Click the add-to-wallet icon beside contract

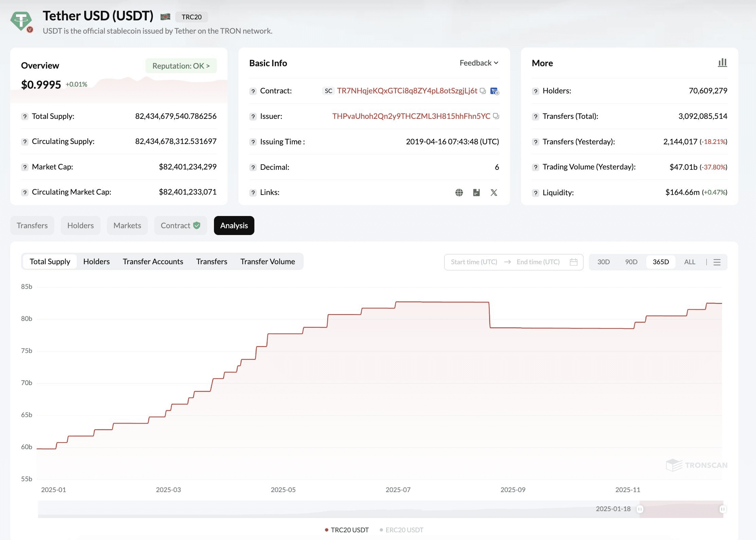click(x=494, y=91)
